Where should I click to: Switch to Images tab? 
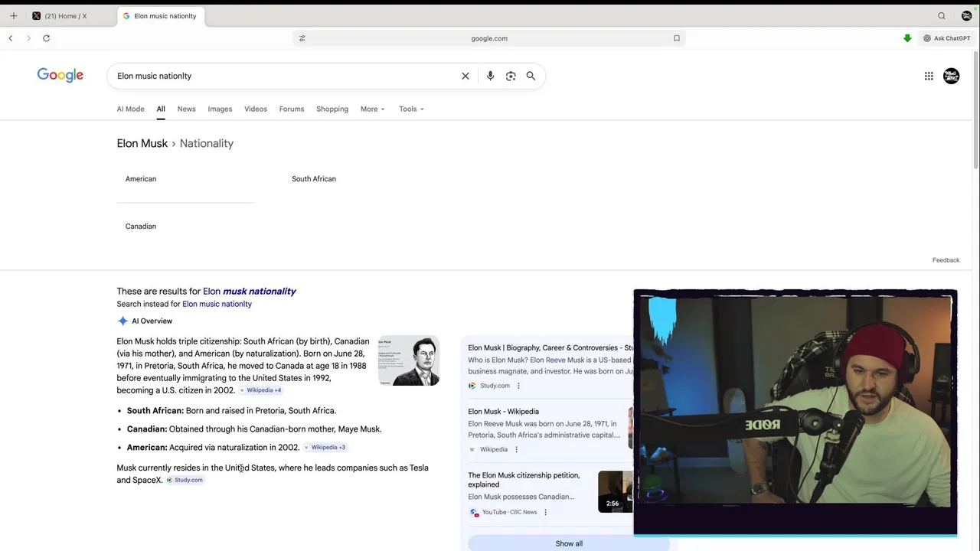pyautogui.click(x=220, y=109)
